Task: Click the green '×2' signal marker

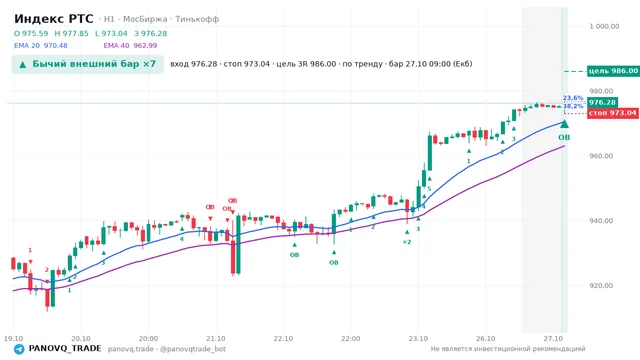Action: point(407,242)
